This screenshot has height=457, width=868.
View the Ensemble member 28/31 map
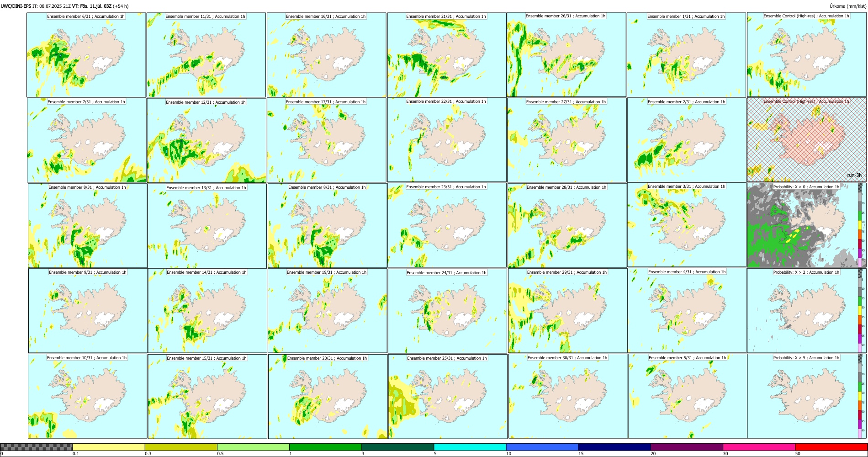(x=567, y=226)
